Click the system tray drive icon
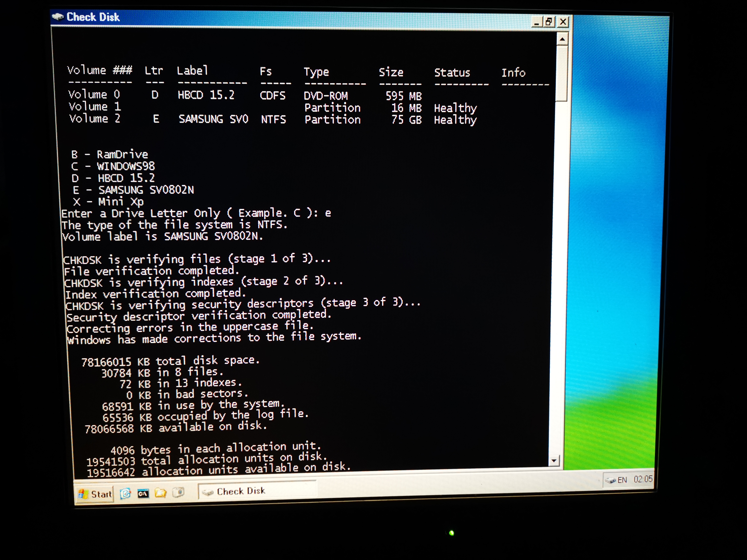747x560 pixels. tap(610, 480)
